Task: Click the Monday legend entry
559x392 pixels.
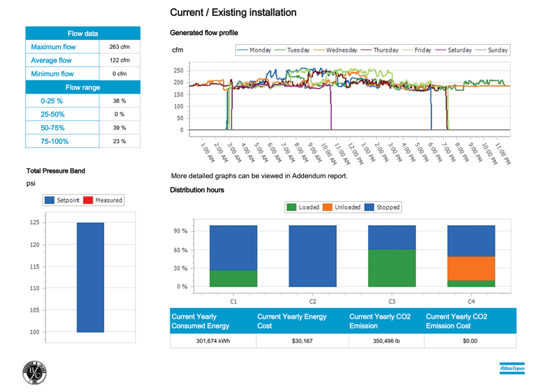Action: [x=254, y=50]
